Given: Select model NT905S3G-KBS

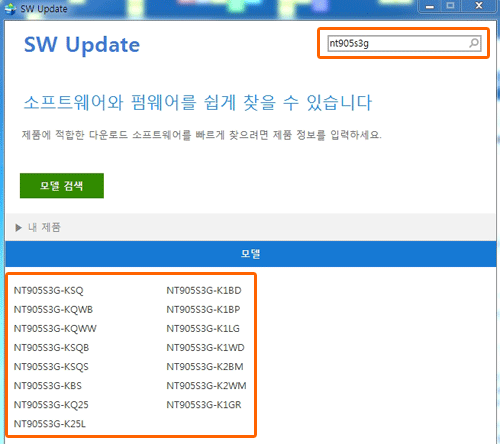Looking at the screenshot, I should pyautogui.click(x=47, y=386).
